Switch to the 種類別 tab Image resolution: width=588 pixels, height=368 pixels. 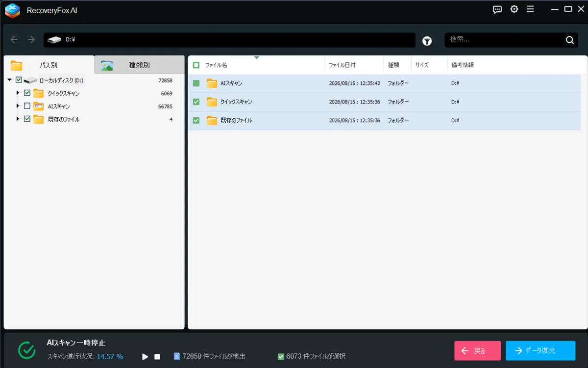click(x=139, y=65)
